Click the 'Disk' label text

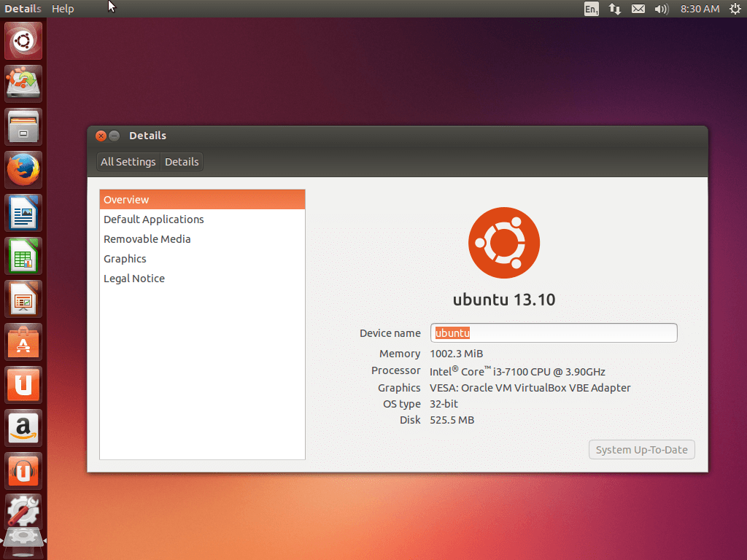tap(410, 420)
